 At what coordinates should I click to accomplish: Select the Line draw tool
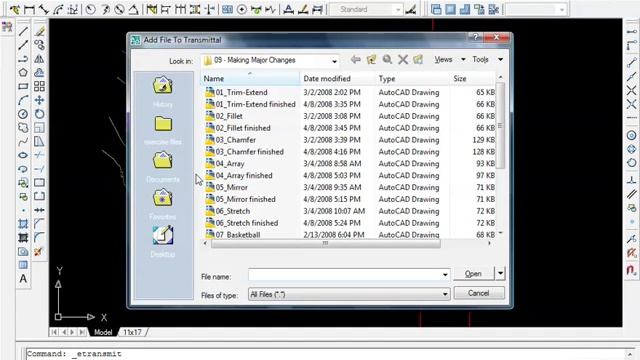pos(23,31)
